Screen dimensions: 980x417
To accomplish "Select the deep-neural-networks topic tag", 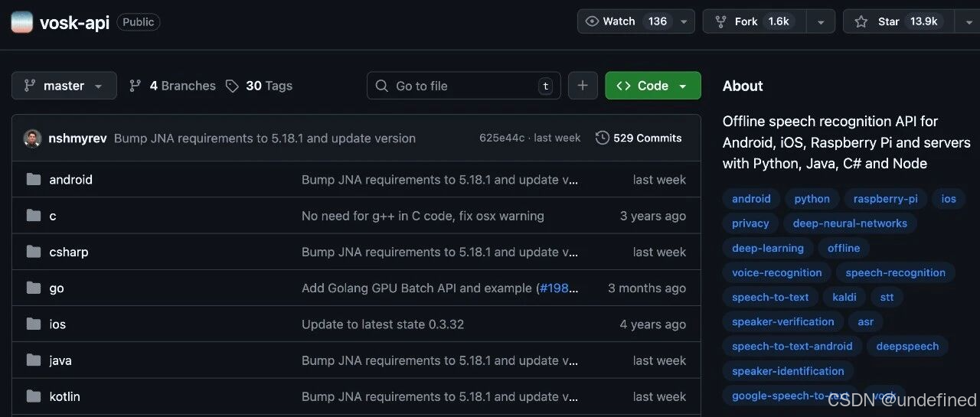I will 850,223.
